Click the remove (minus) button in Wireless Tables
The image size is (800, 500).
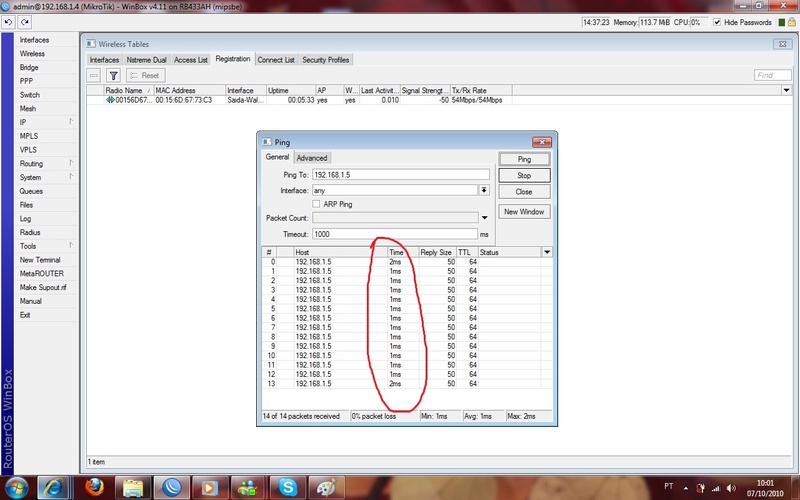[x=94, y=76]
